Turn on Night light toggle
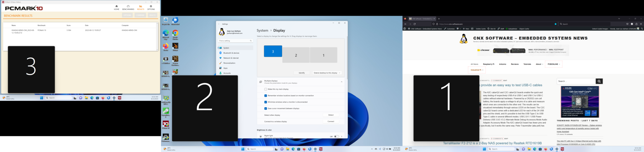The image size is (644, 152). coord(336,137)
